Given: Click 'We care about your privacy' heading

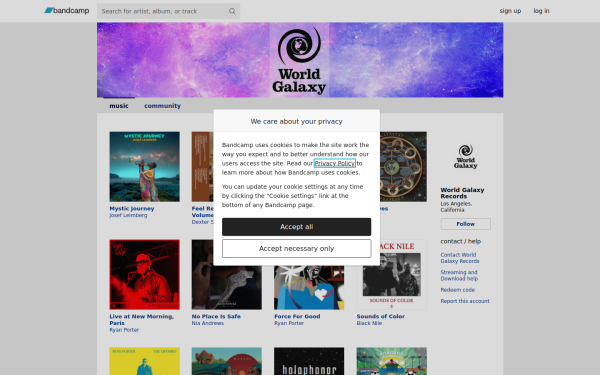Looking at the screenshot, I should (x=297, y=122).
